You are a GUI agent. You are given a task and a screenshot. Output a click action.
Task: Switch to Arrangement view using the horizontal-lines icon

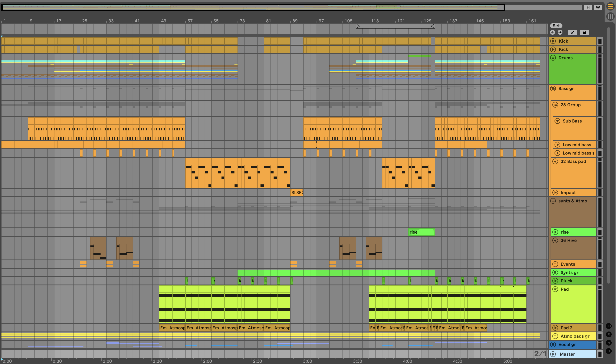coord(610,7)
